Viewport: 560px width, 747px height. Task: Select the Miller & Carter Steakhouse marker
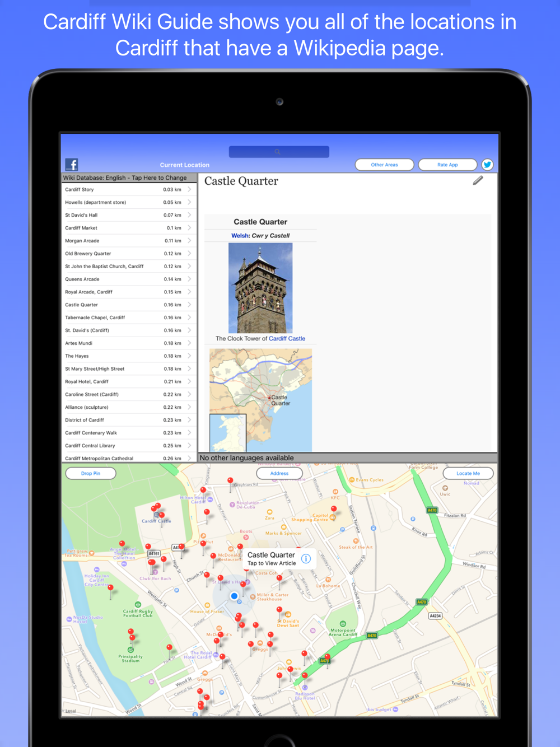[x=253, y=597]
